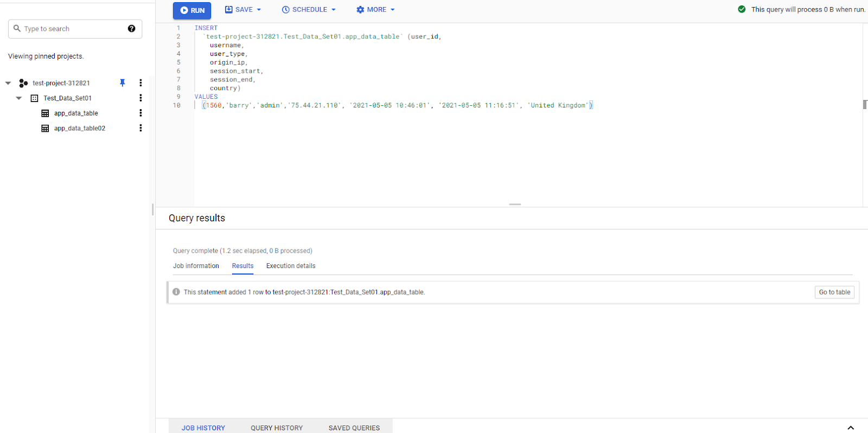Viewport: 868px width, 433px height.
Task: Click the Query results heading
Action: pyautogui.click(x=196, y=218)
